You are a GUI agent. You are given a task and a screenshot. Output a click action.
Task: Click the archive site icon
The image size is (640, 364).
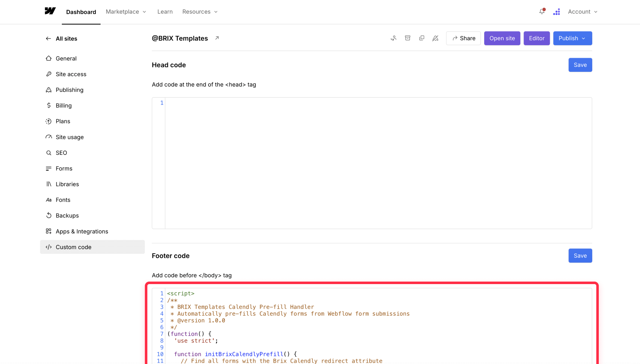(x=407, y=38)
